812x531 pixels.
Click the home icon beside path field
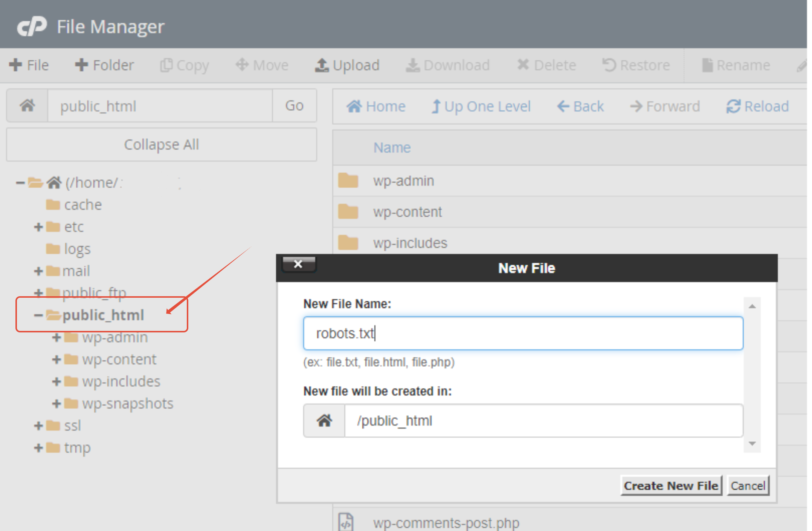point(27,106)
